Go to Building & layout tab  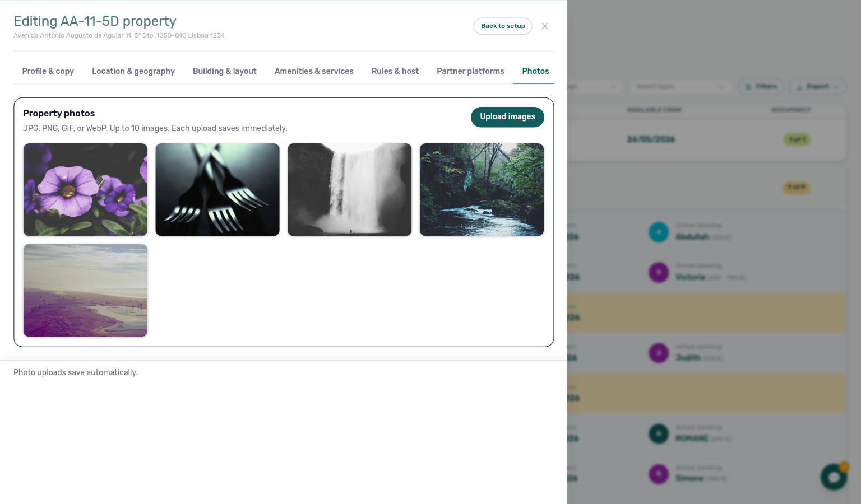coord(225,71)
